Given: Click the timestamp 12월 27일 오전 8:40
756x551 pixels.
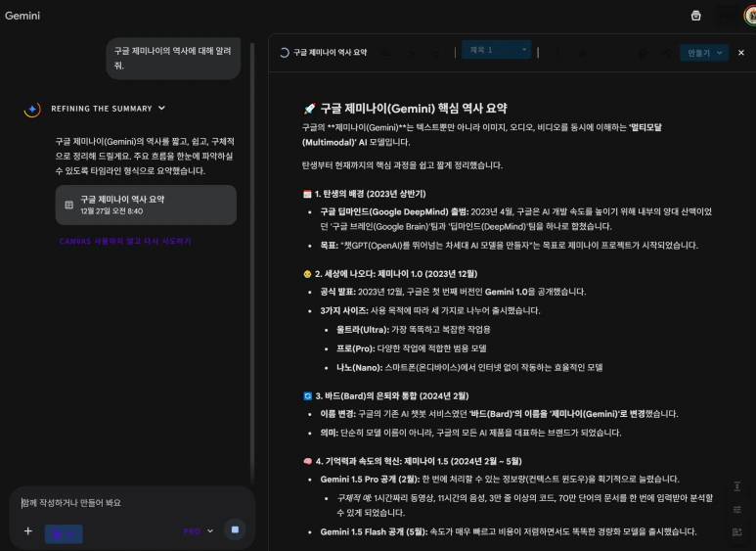Looking at the screenshot, I should pos(111,211).
